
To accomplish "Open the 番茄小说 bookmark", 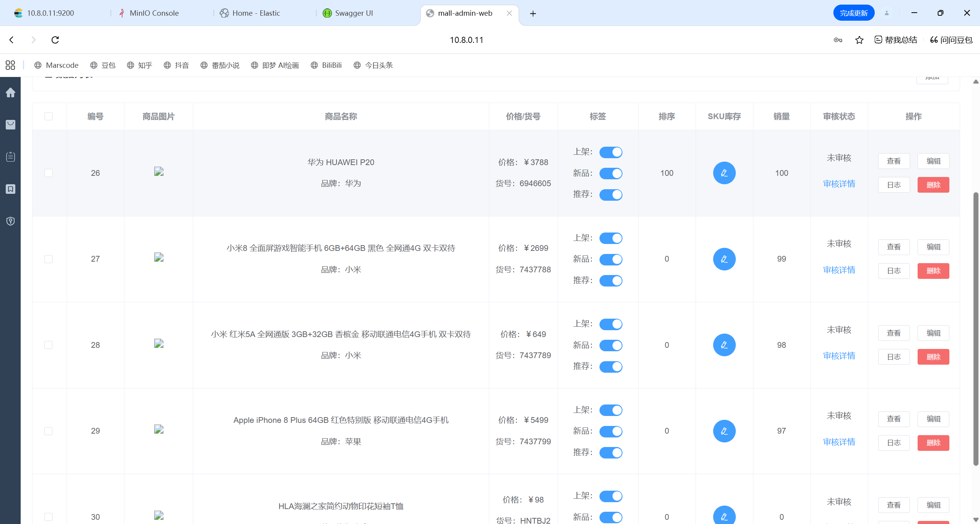I will tap(220, 65).
